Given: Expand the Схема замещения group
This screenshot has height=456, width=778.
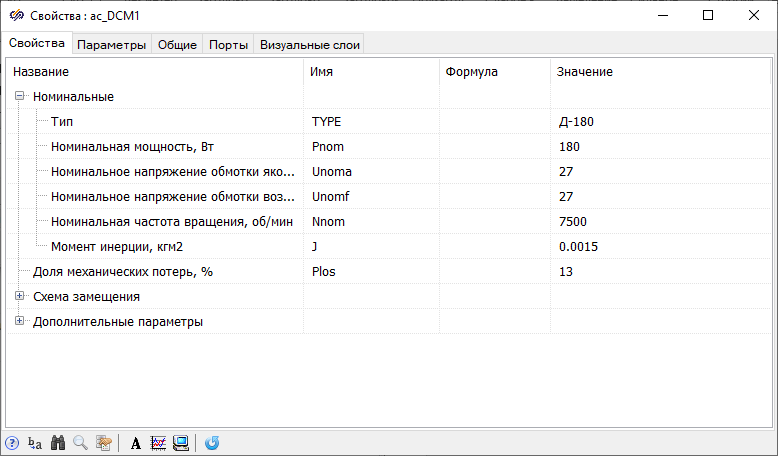Looking at the screenshot, I should tap(19, 297).
